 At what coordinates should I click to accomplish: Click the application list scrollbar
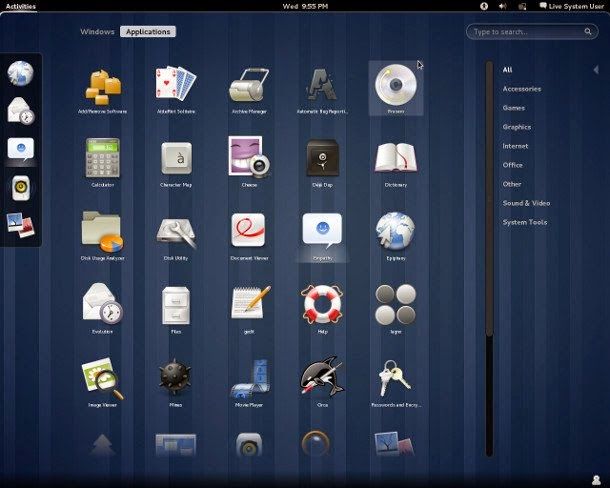click(489, 258)
